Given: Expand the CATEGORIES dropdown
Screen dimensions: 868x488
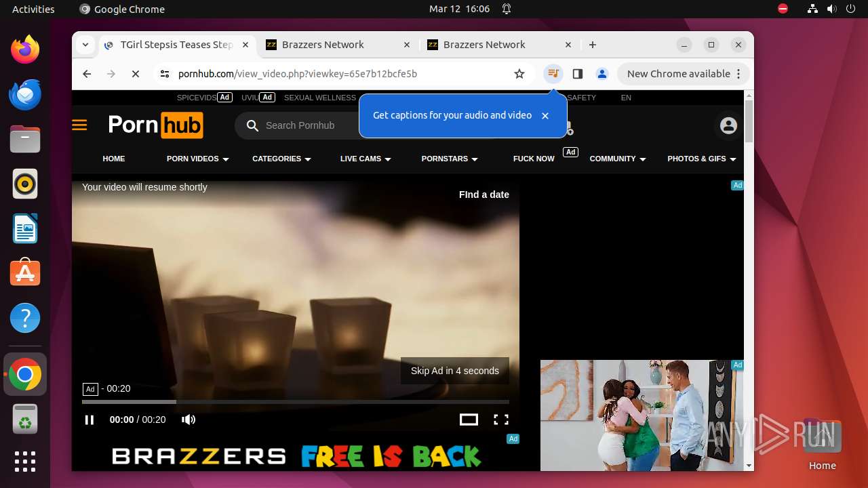Looking at the screenshot, I should point(281,159).
